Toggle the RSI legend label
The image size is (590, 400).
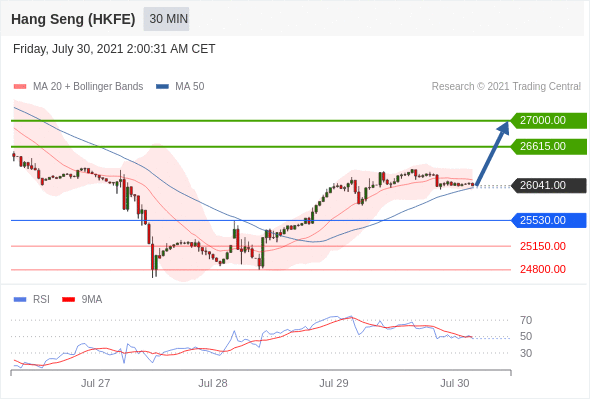tap(41, 300)
